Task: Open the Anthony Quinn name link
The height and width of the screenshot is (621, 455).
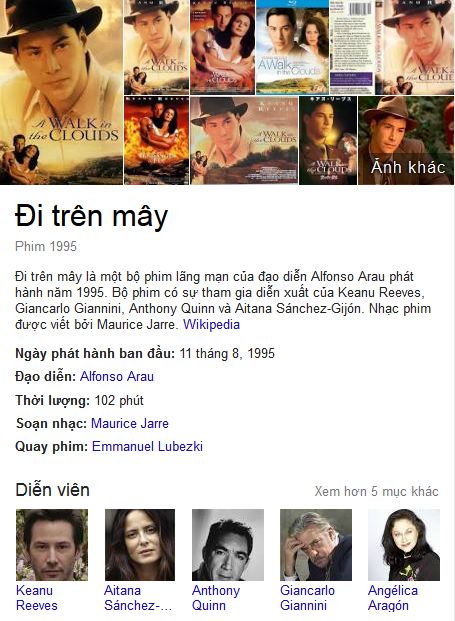Action: pos(216,598)
